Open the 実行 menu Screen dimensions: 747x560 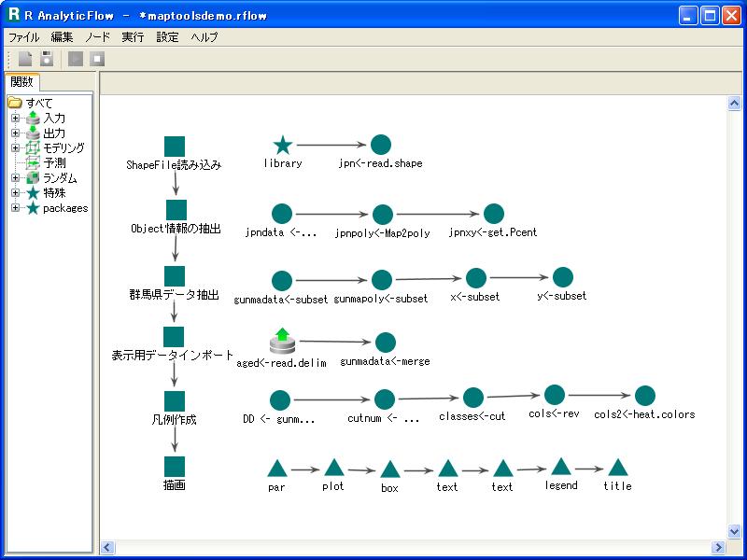click(x=133, y=37)
